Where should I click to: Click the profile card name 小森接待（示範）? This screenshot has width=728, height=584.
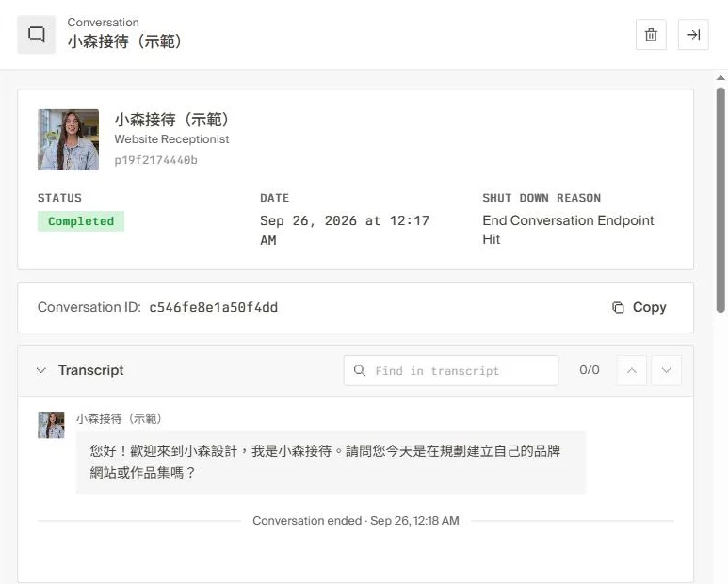click(x=171, y=120)
